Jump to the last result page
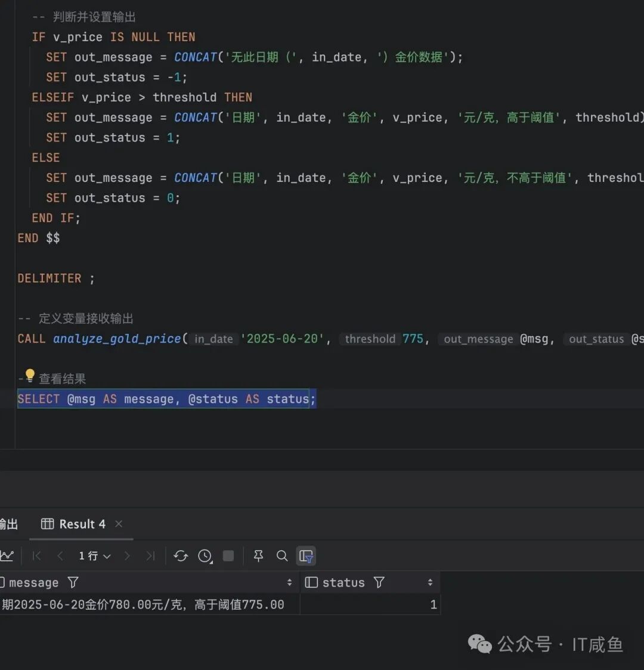The image size is (644, 670). point(150,555)
